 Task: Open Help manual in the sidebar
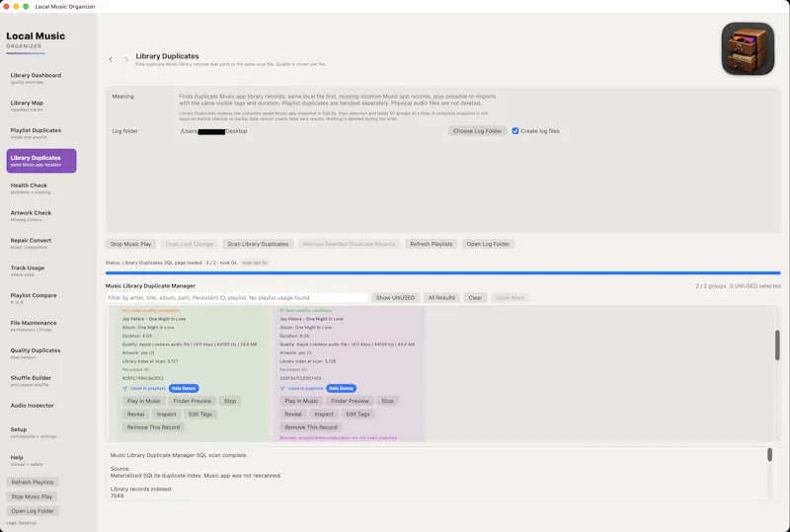(41, 460)
